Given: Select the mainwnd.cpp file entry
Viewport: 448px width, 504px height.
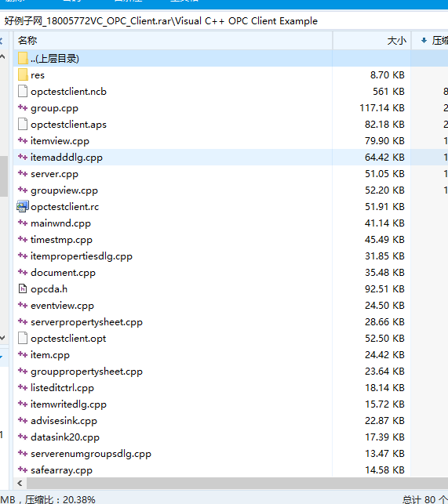Looking at the screenshot, I should pyautogui.click(x=231, y=223).
